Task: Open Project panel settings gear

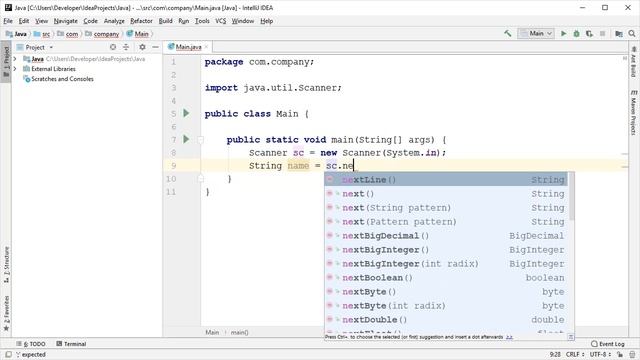Action: tap(142, 47)
